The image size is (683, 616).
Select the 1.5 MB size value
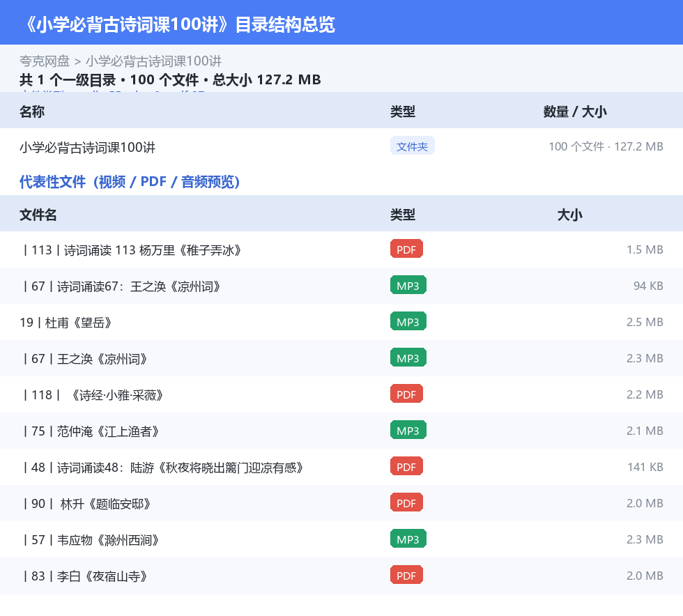(645, 249)
